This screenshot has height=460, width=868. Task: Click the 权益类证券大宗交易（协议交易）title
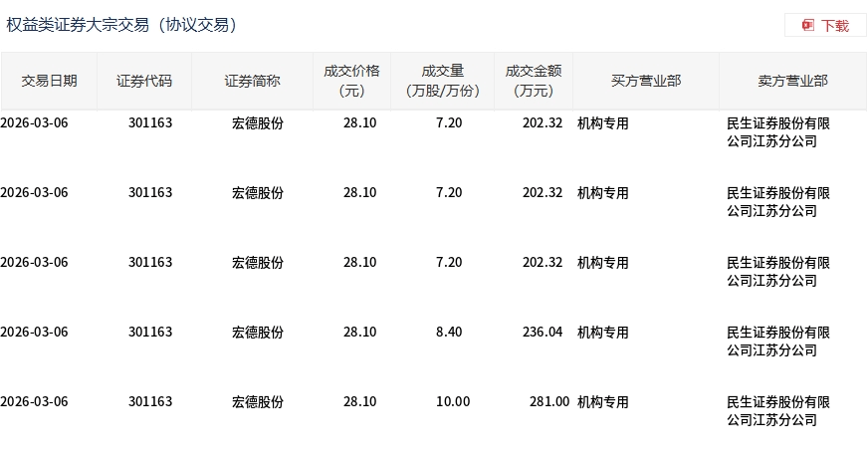(x=121, y=25)
